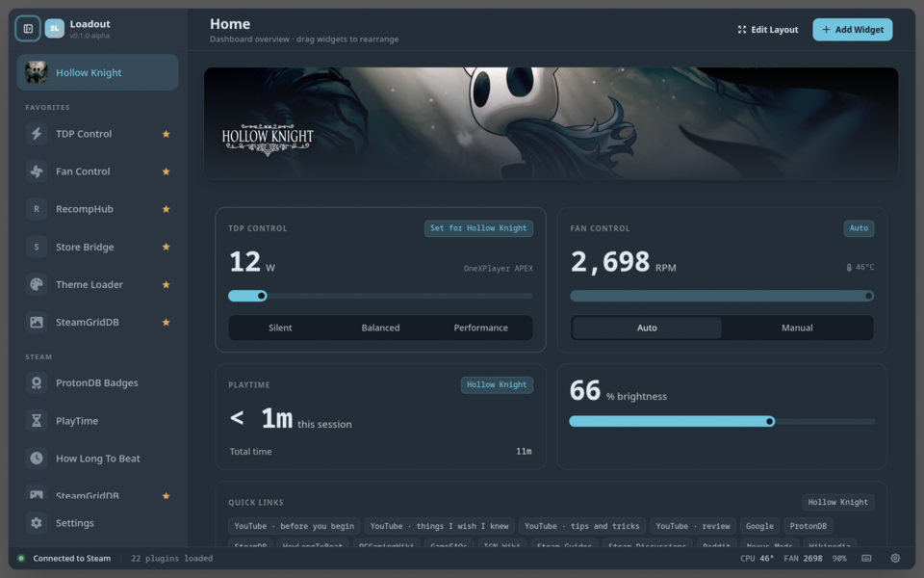Open settings via status bar gear icon
The width and height of the screenshot is (924, 578).
click(895, 558)
